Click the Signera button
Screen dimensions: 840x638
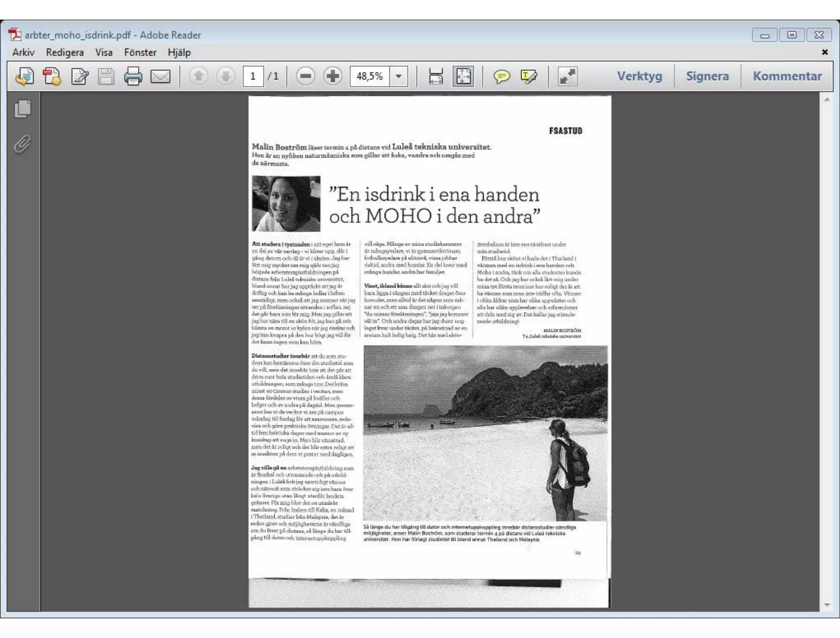(x=707, y=76)
